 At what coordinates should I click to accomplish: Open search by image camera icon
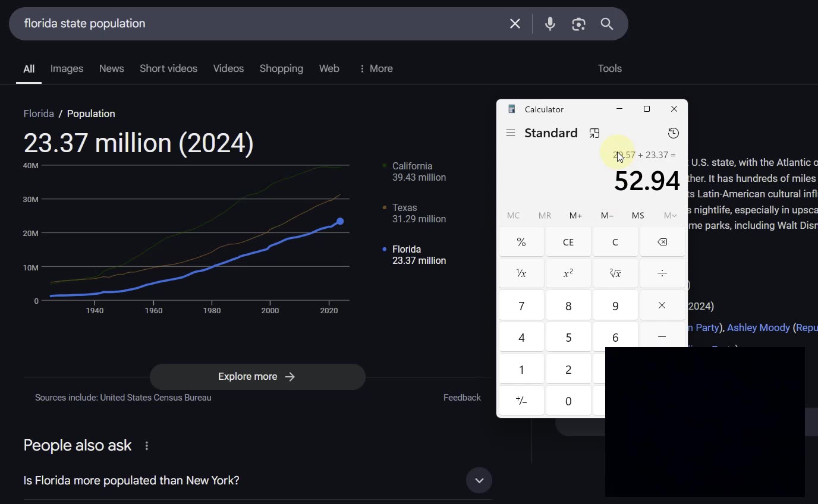(x=578, y=24)
